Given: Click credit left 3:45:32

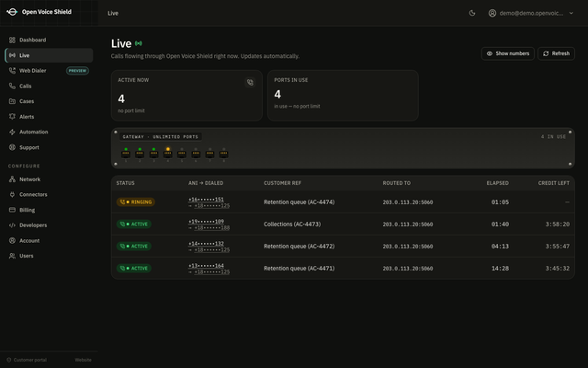Looking at the screenshot, I should pyautogui.click(x=558, y=268).
